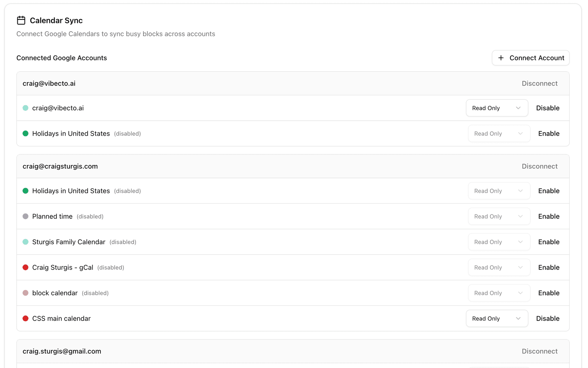The image size is (588, 368).
Task: Disable the CSS main calendar
Action: [x=548, y=318]
